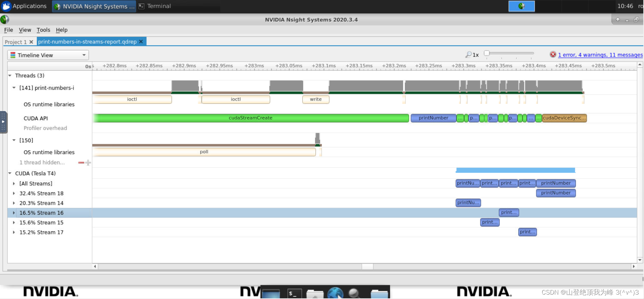Click the +283ms ruler label

click(254, 66)
